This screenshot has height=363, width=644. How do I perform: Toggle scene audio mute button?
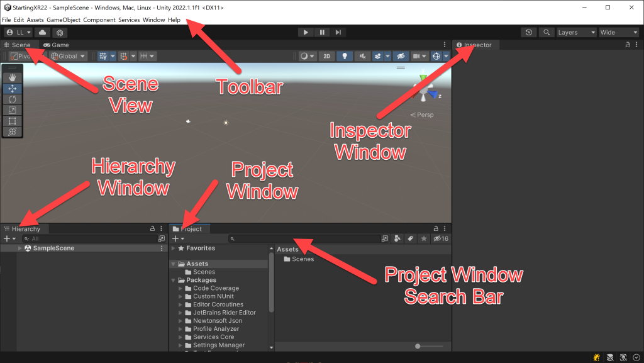click(362, 56)
